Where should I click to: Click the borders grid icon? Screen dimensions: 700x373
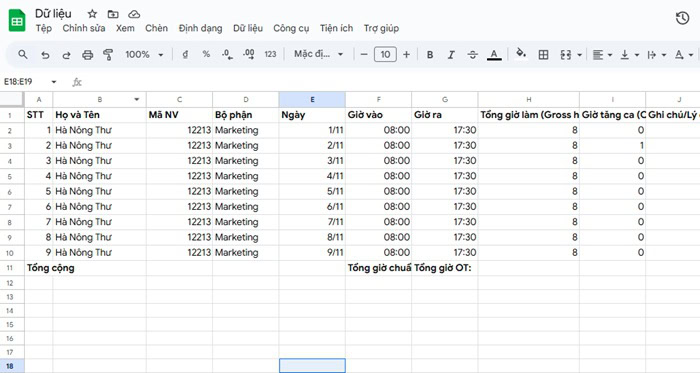pyautogui.click(x=543, y=55)
